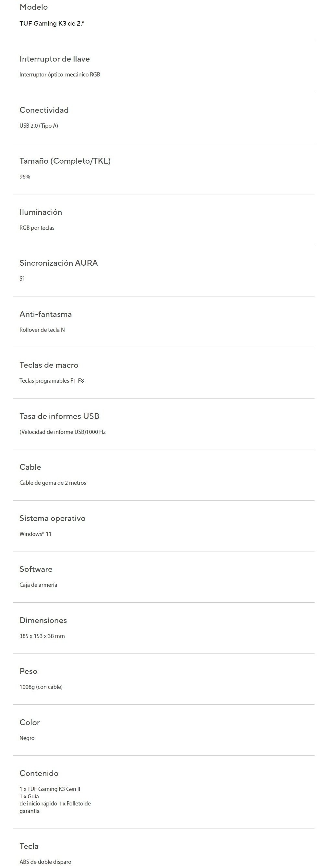Image resolution: width=321 pixels, height=868 pixels.
Task: Select the 1000 Hz report rate text
Action: pyautogui.click(x=96, y=432)
